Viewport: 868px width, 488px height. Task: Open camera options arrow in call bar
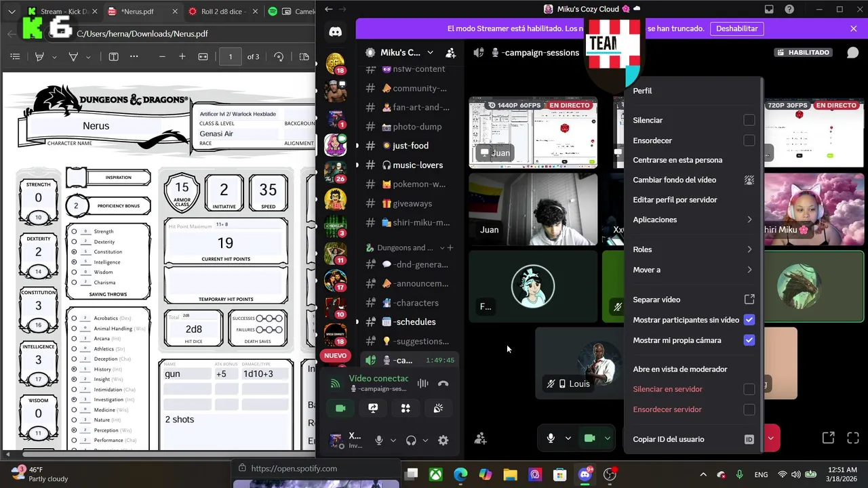click(607, 439)
